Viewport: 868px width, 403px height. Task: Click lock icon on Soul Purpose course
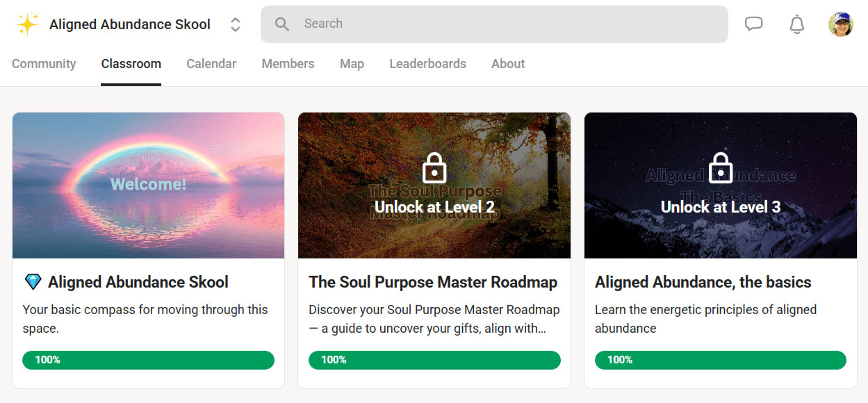point(434,168)
